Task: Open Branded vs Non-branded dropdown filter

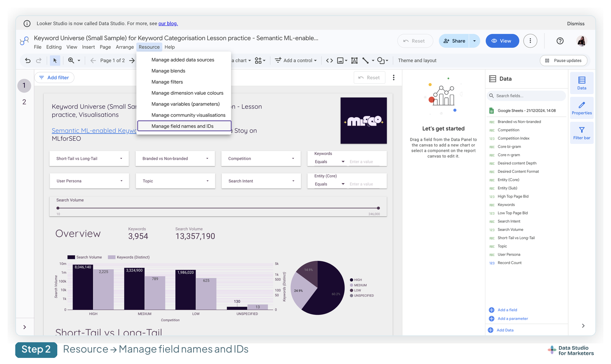Action: tap(175, 158)
